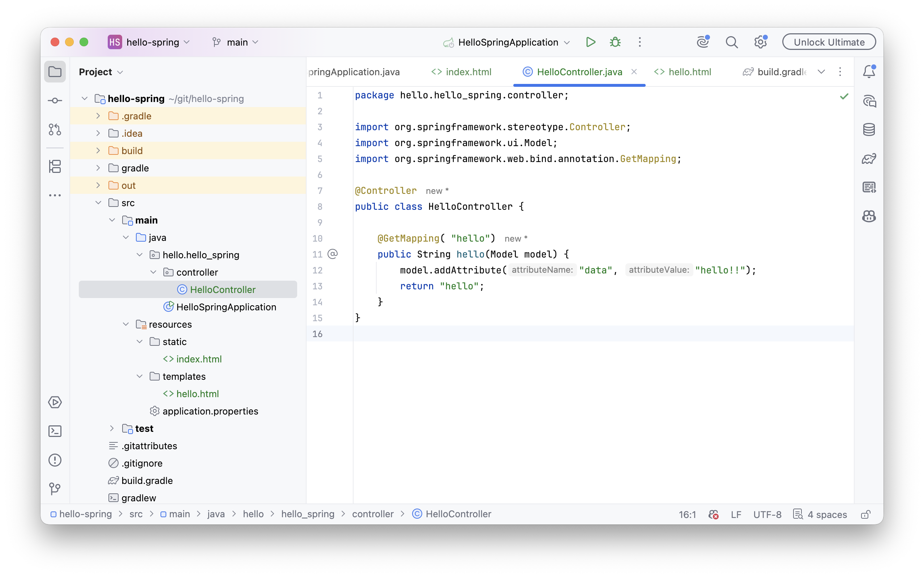
Task: Expand the .idea folder
Action: coord(98,133)
